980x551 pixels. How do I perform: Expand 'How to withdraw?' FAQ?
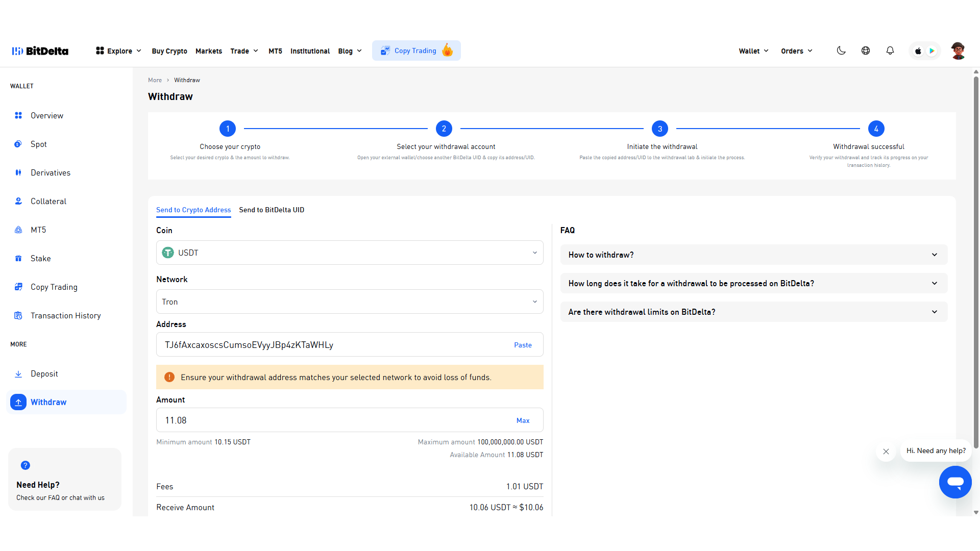(x=754, y=255)
